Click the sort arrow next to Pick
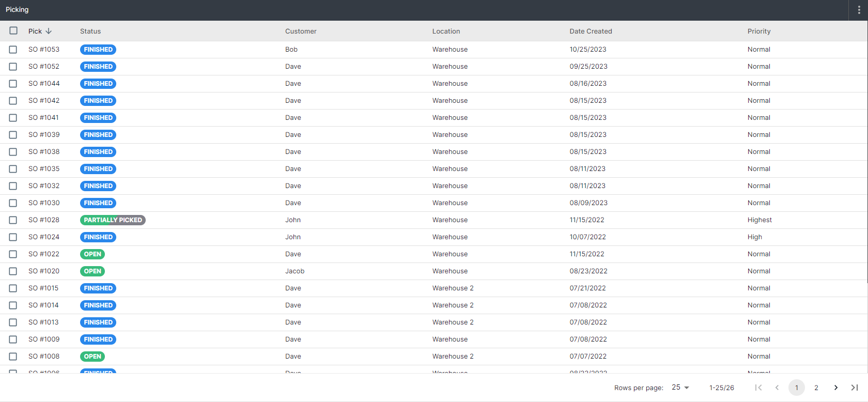868x402 pixels. [x=49, y=31]
